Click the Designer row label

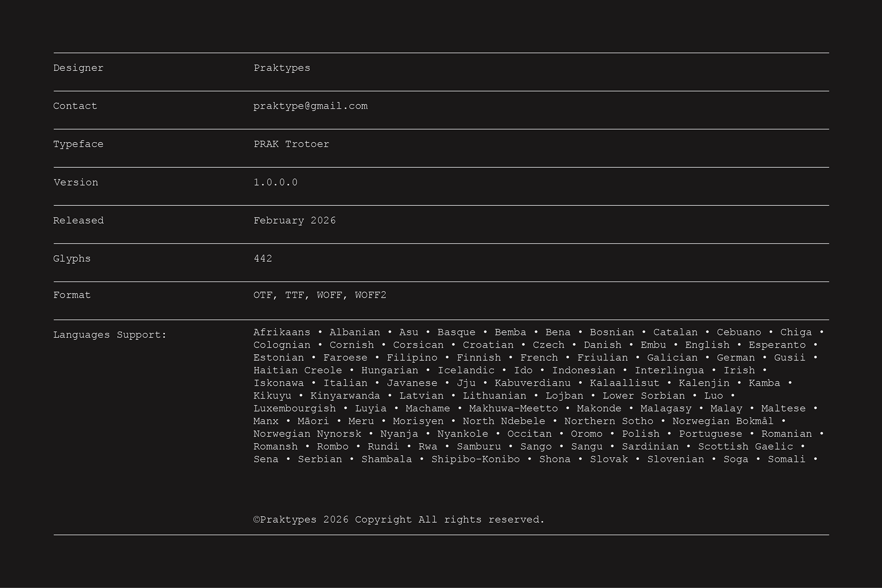pyautogui.click(x=78, y=68)
